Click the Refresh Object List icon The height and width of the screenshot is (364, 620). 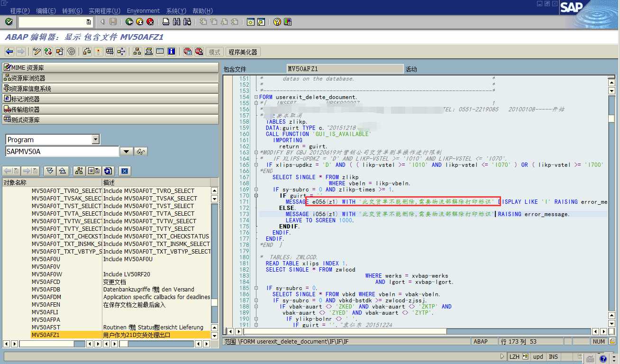click(108, 171)
